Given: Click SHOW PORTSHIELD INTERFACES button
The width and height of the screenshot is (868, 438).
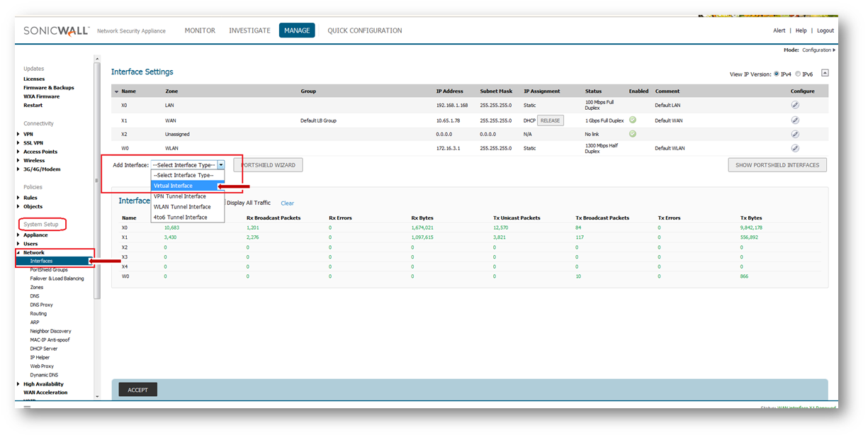Looking at the screenshot, I should tap(777, 165).
